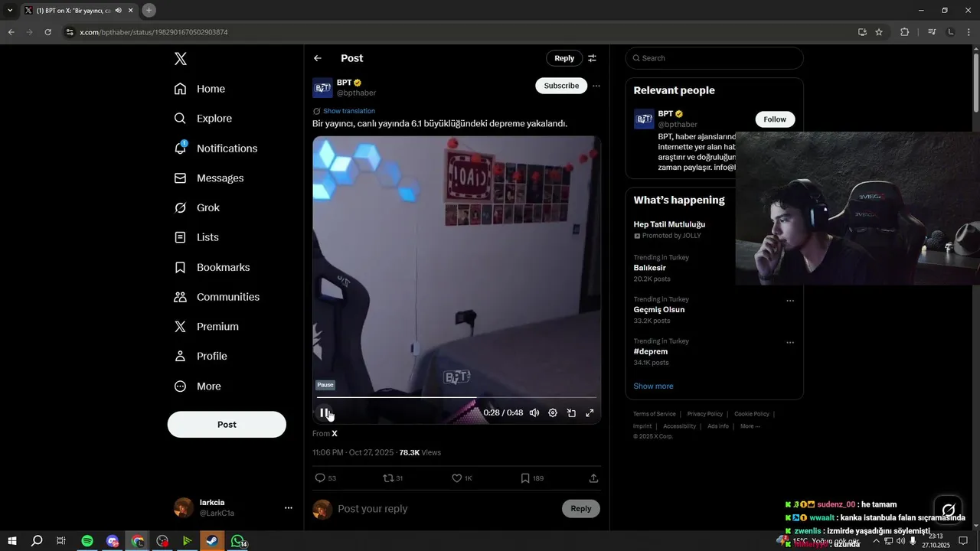
Task: Bookmark this page with the star icon
Action: [x=879, y=32]
